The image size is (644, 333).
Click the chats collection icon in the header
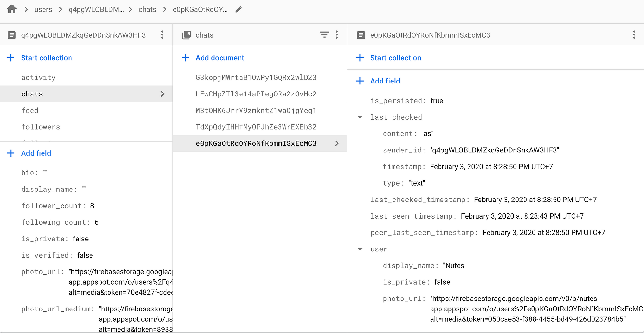click(x=186, y=35)
